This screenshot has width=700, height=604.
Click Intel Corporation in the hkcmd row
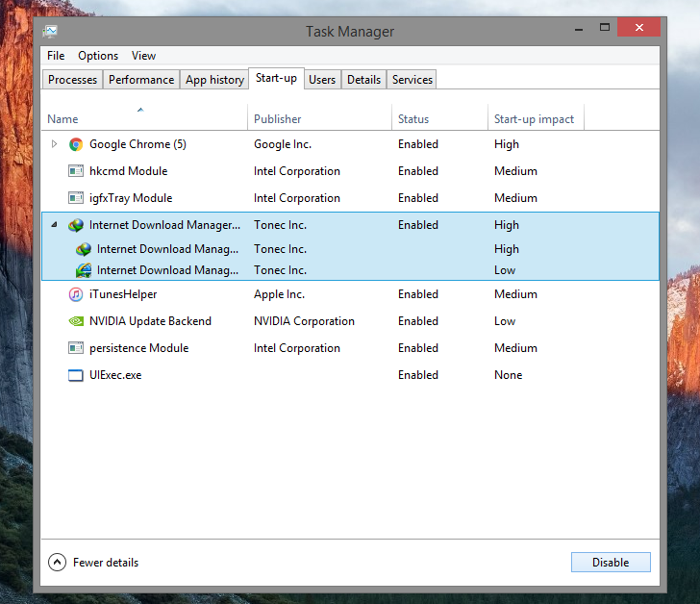[297, 171]
